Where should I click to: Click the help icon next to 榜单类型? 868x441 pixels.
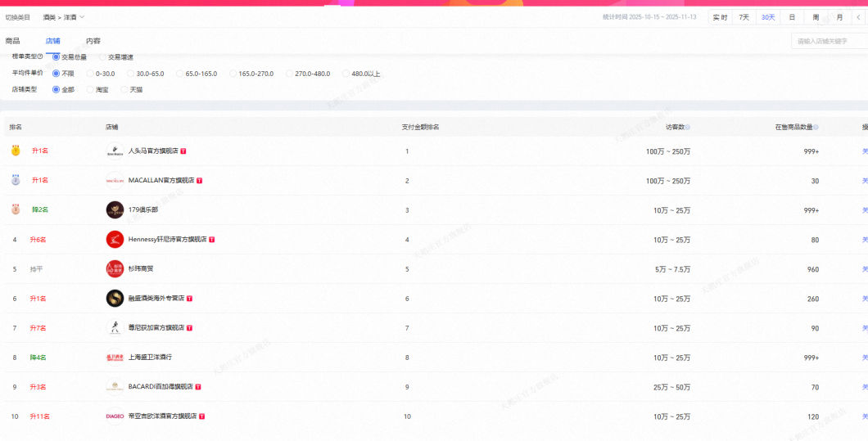(x=41, y=57)
